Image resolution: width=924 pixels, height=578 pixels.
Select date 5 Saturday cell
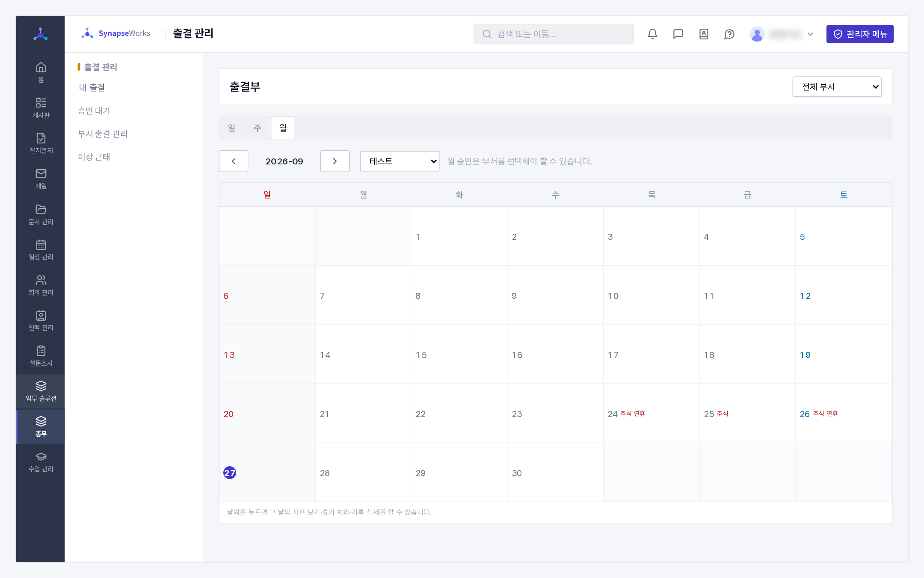844,236
